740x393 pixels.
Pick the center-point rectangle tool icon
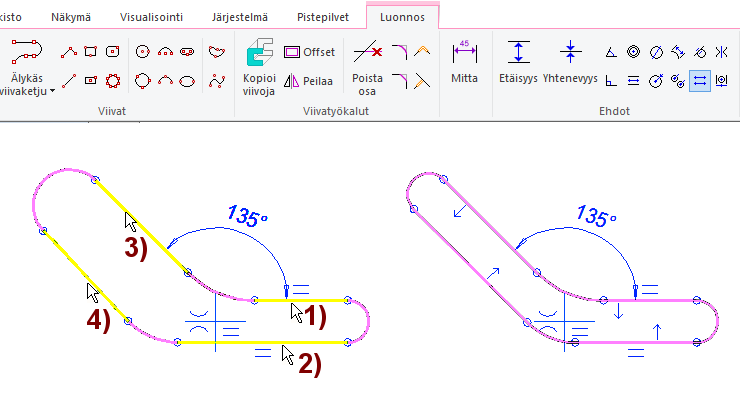coord(91,81)
